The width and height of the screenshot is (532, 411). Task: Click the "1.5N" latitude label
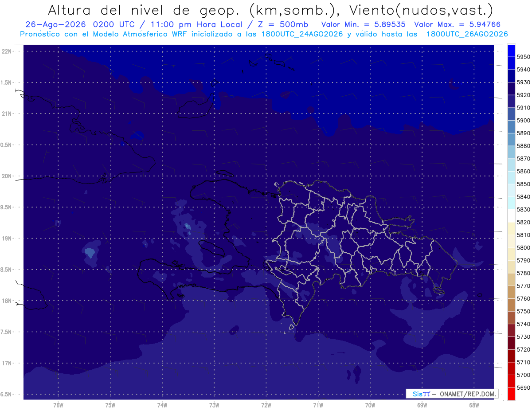pyautogui.click(x=7, y=82)
